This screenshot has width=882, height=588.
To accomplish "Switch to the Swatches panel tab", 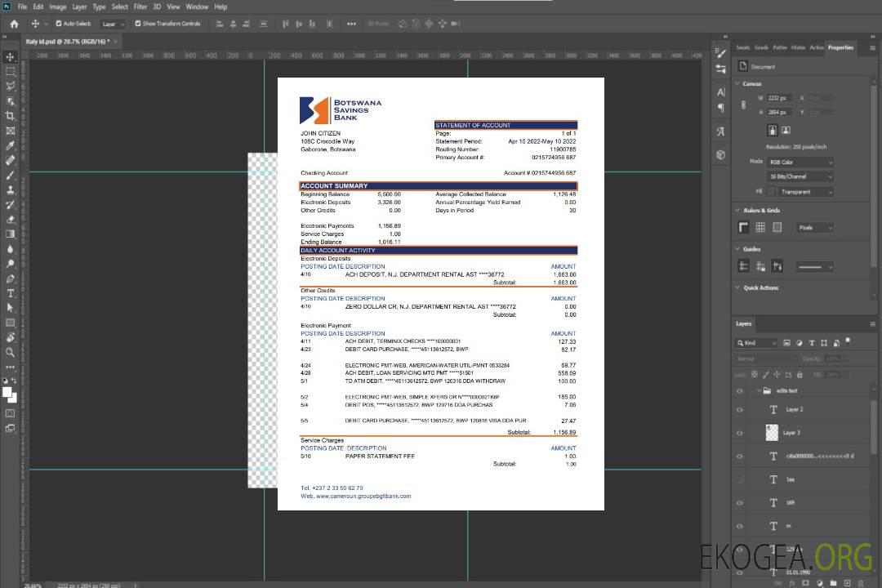I will point(742,47).
